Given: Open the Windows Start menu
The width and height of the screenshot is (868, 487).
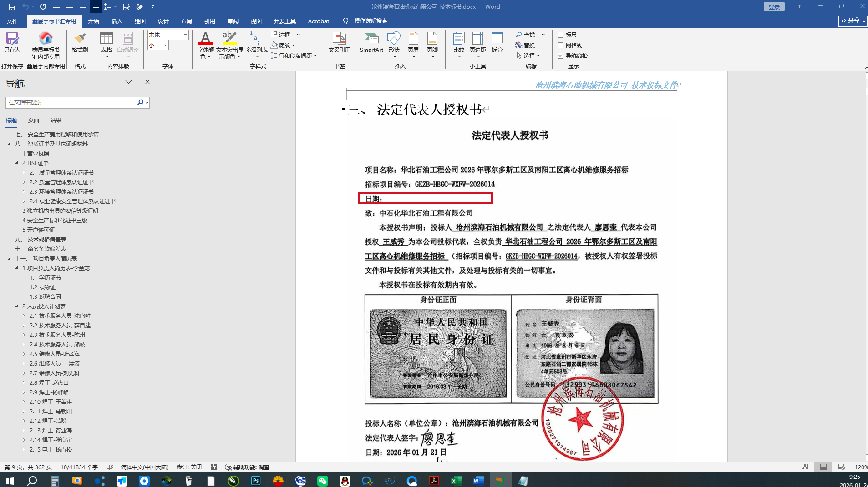Looking at the screenshot, I should click(10, 481).
